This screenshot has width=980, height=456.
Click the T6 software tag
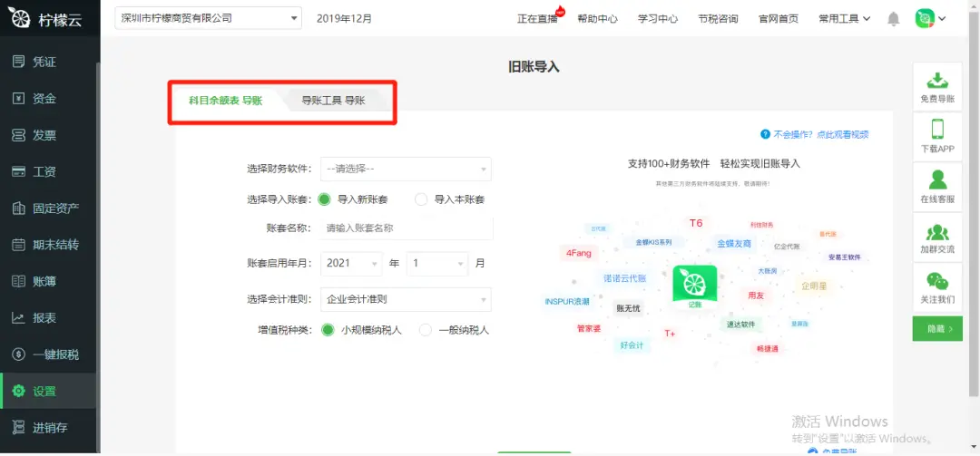tap(696, 223)
